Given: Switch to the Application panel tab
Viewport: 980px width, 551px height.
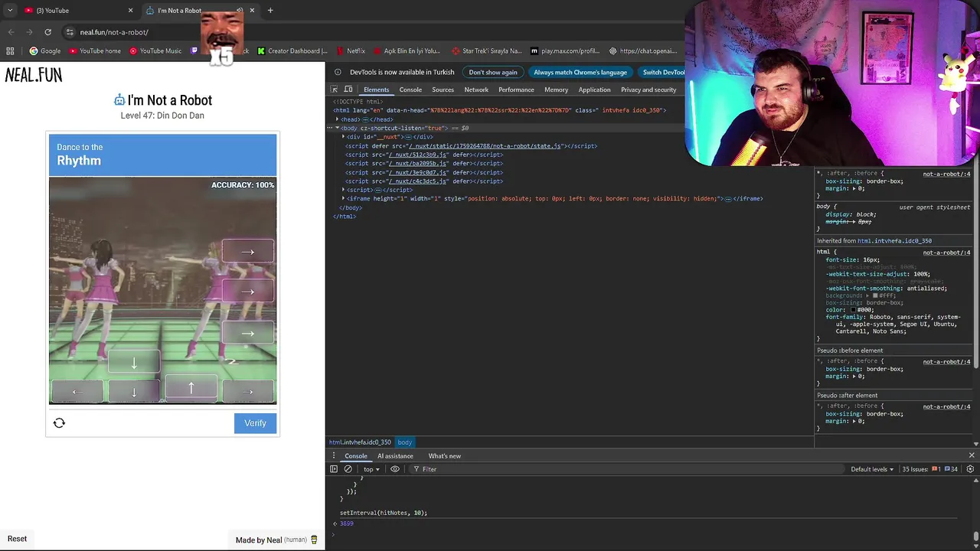Looking at the screenshot, I should (x=594, y=90).
